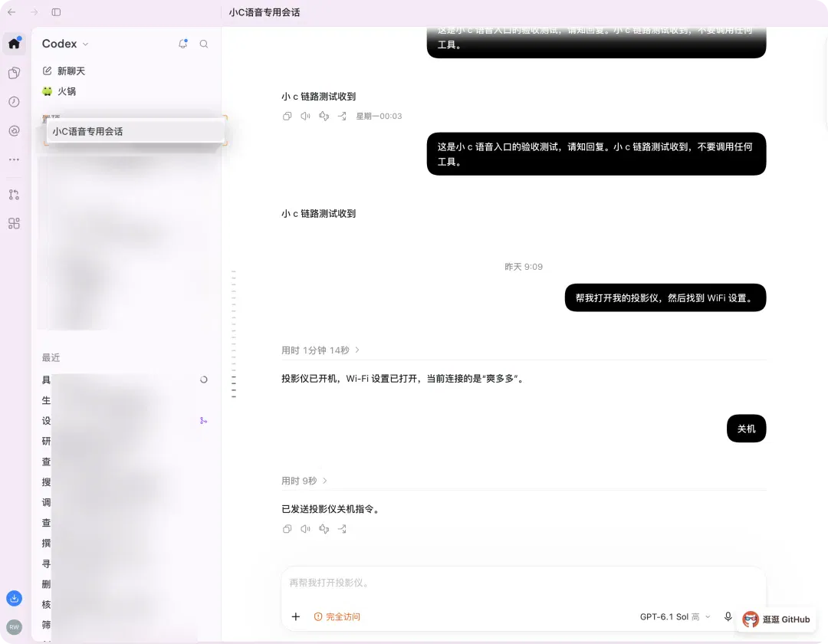This screenshot has width=828, height=644.
Task: Click the blue download icon at bottom left
Action: pyautogui.click(x=15, y=598)
